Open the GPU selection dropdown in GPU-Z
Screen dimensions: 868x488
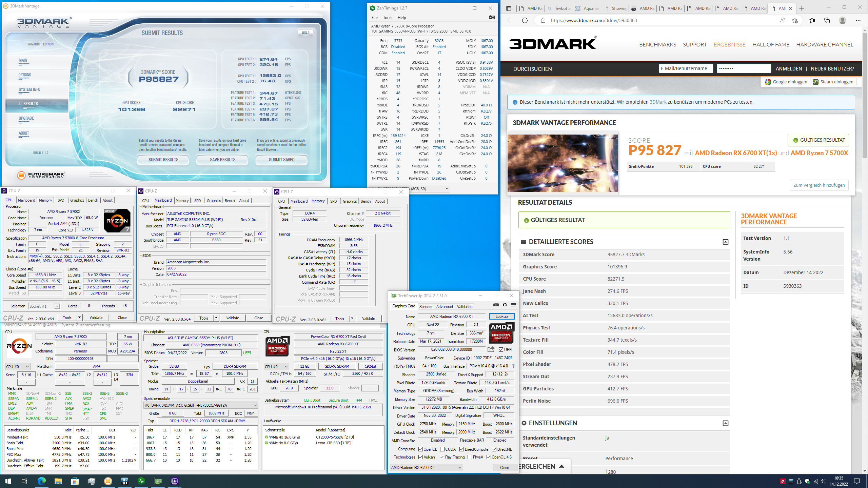tap(427, 468)
